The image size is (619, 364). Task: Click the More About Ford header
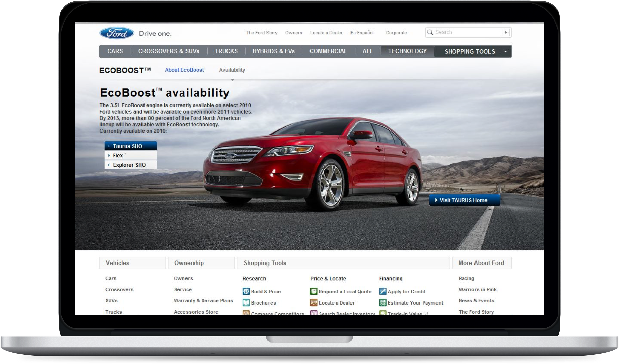(482, 263)
